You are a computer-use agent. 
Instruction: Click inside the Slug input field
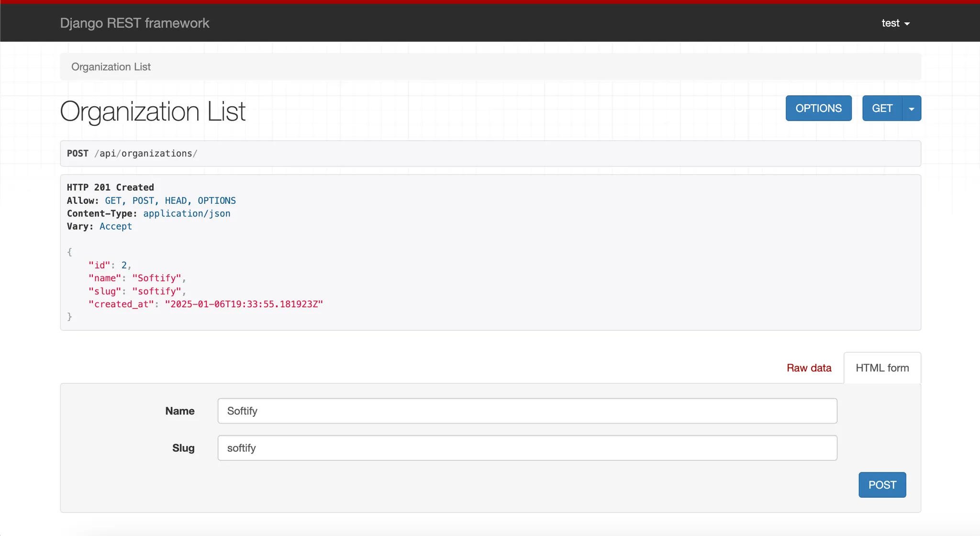pyautogui.click(x=526, y=447)
